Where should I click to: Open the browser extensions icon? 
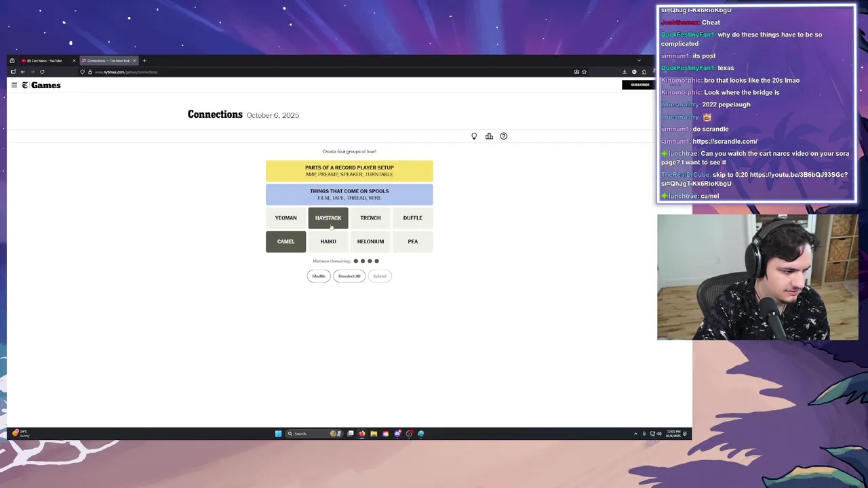pyautogui.click(x=644, y=72)
